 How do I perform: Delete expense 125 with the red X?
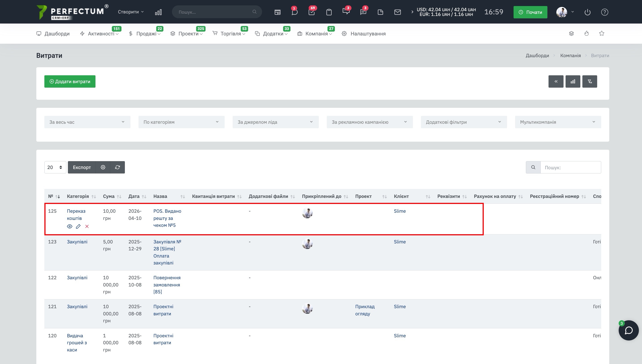click(87, 226)
